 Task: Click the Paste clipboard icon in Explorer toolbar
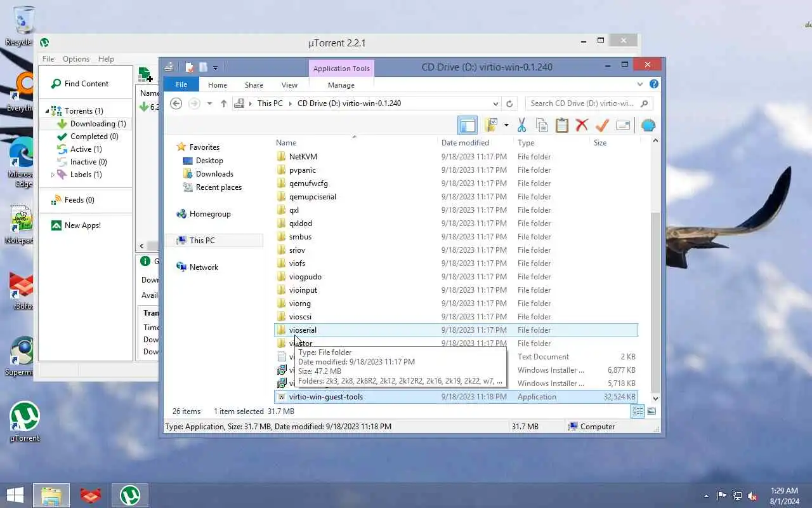(x=561, y=125)
